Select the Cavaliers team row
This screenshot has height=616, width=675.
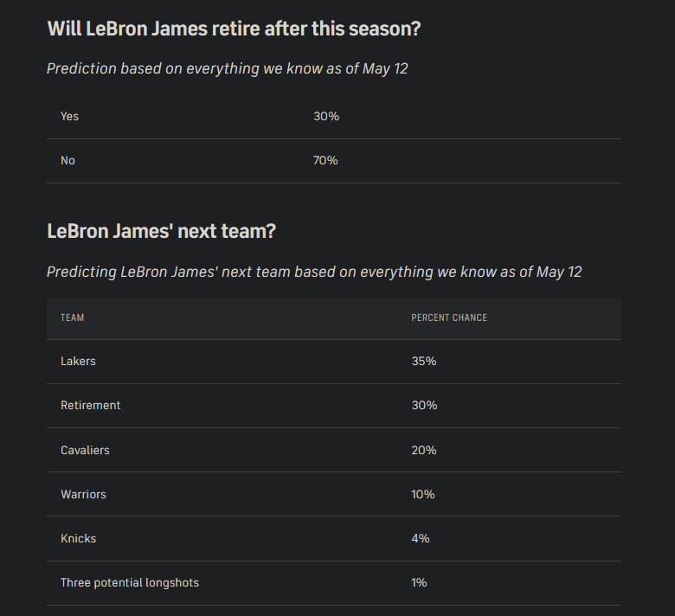(334, 450)
